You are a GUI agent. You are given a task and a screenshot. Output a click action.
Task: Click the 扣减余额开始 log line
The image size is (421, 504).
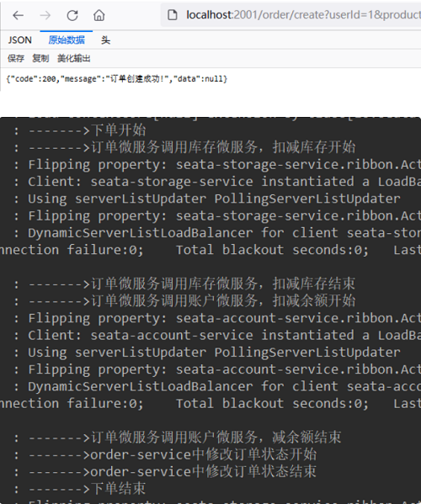[192, 301]
